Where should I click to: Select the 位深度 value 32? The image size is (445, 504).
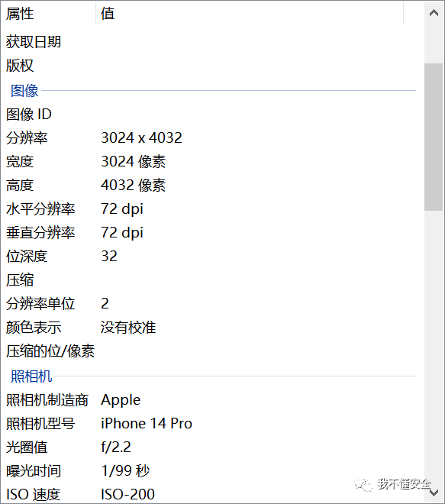109,256
